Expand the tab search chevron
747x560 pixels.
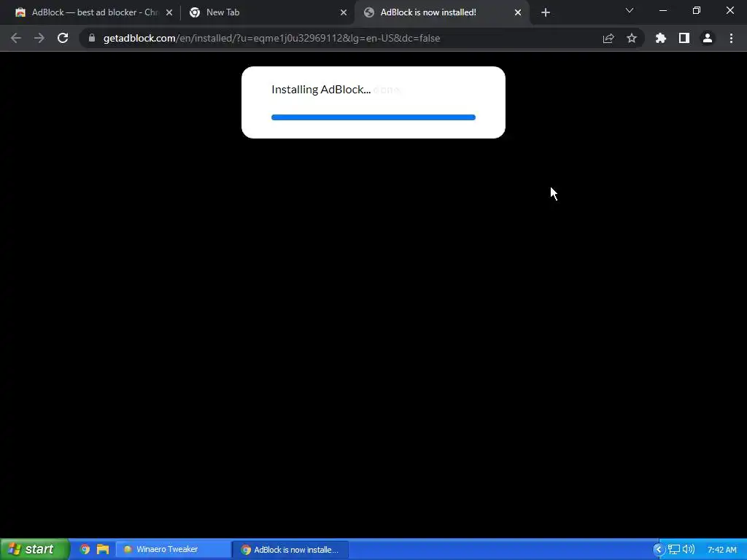tap(630, 10)
